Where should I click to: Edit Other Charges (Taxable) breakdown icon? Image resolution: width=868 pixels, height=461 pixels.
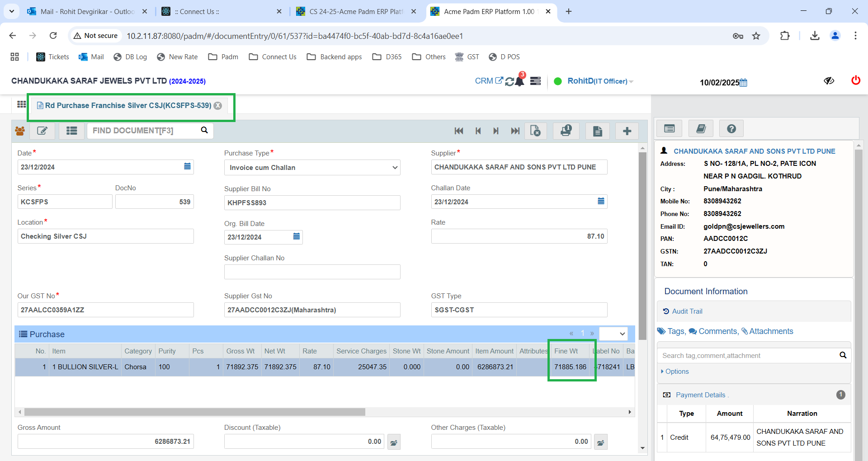pyautogui.click(x=601, y=442)
